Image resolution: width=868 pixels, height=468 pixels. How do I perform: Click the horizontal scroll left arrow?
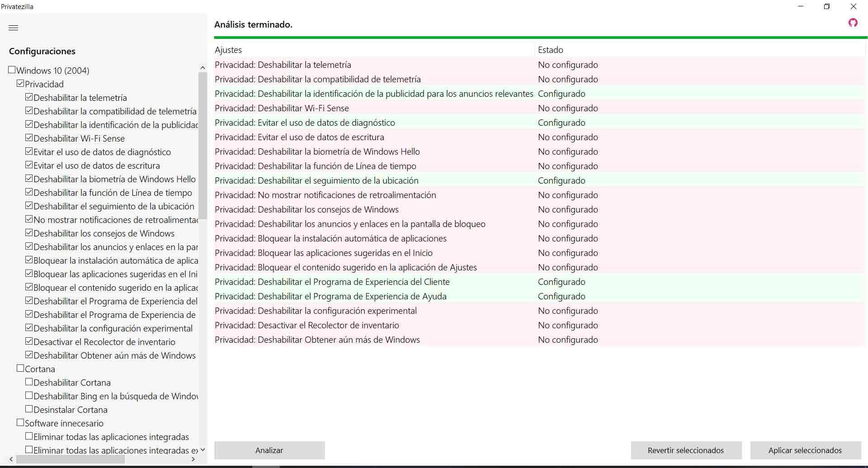point(11,459)
